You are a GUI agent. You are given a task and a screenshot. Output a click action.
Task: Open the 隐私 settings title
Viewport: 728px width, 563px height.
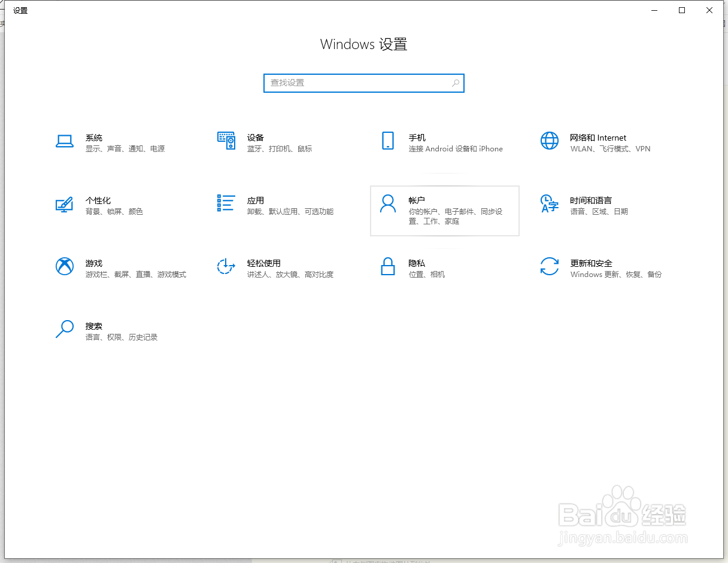[417, 263]
